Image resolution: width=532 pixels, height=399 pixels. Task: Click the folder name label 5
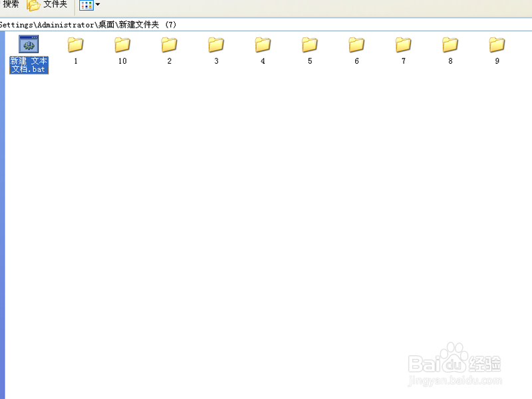[x=310, y=61]
